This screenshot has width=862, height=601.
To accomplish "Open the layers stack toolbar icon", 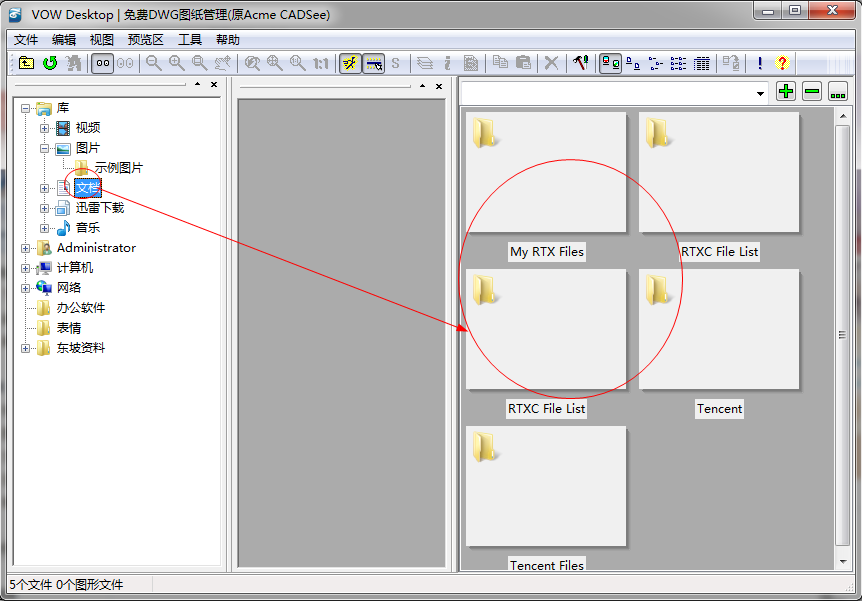I will pos(424,63).
